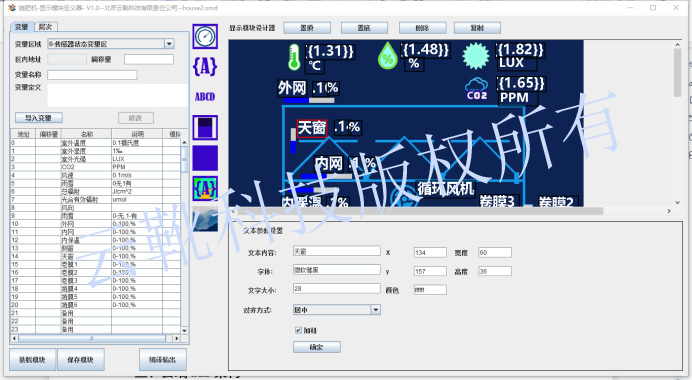Click the thermometer icon on the canvas

click(x=294, y=57)
